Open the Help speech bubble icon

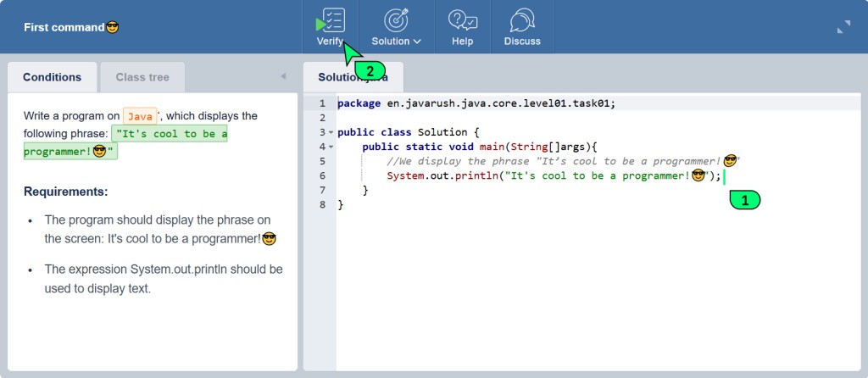pyautogui.click(x=462, y=20)
